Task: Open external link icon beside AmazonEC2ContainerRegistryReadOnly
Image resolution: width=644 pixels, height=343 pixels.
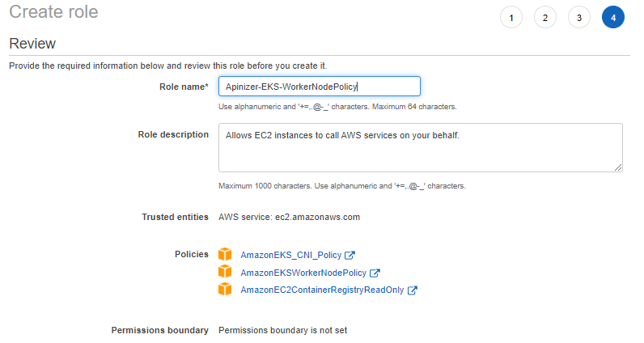Action: 413,290
